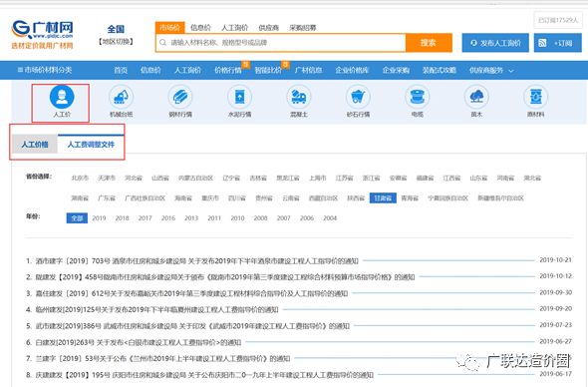Click the 发布人工询价 button
The width and height of the screenshot is (588, 387).
[x=495, y=43]
